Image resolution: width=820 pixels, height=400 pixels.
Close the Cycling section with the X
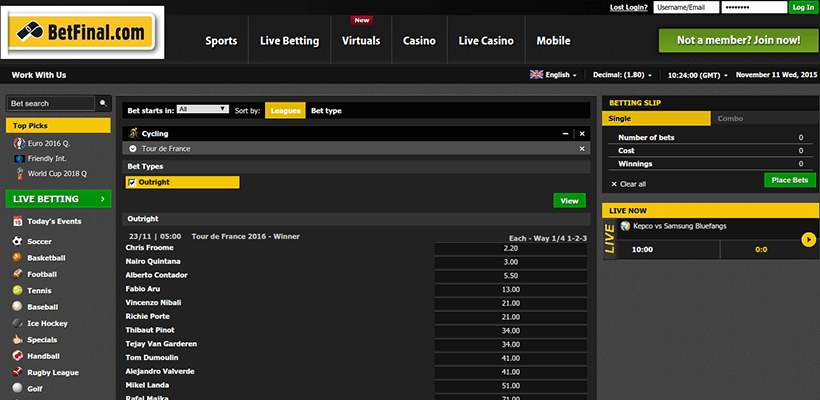(x=582, y=134)
